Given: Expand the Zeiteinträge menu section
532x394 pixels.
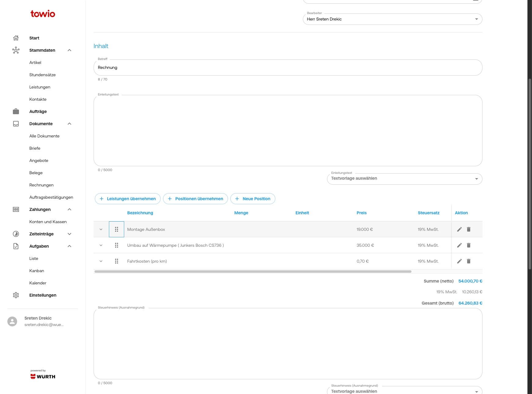Looking at the screenshot, I should [x=69, y=234].
